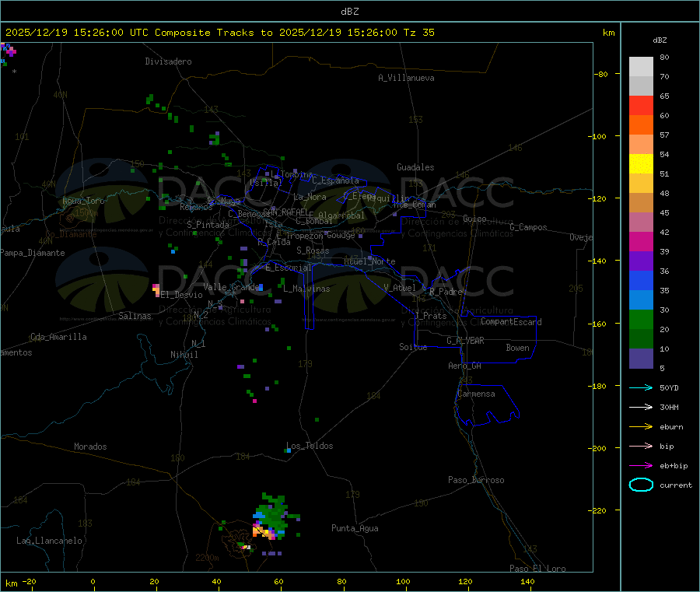Viewport: 700px width, 592px height.
Task: Click the 65 dBZ red color swatch
Action: [x=641, y=105]
